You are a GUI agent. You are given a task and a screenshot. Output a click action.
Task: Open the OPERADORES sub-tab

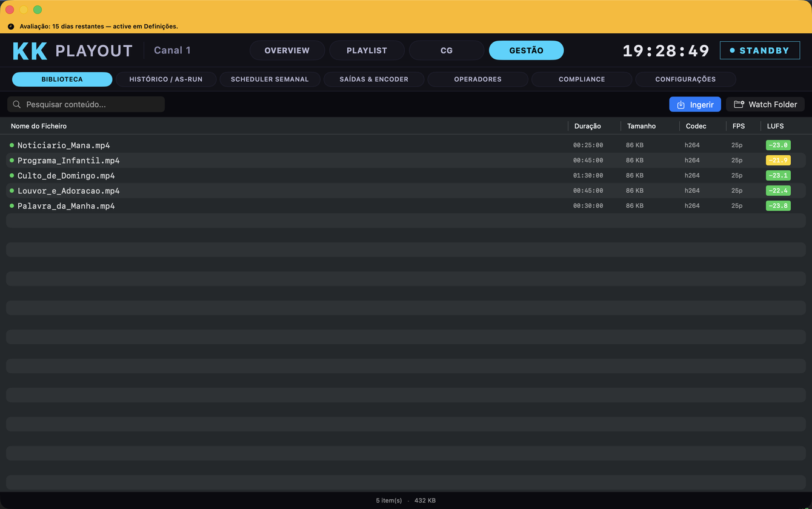478,79
